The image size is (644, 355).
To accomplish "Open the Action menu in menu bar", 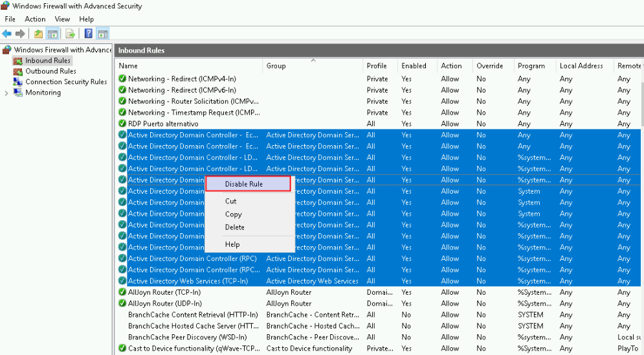I will point(35,19).
